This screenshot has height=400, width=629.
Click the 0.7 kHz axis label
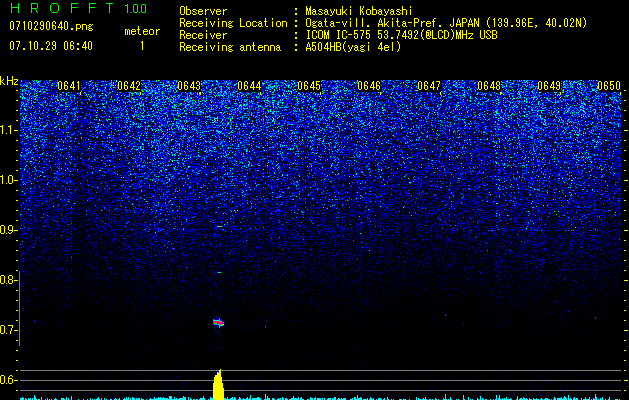pyautogui.click(x=7, y=330)
